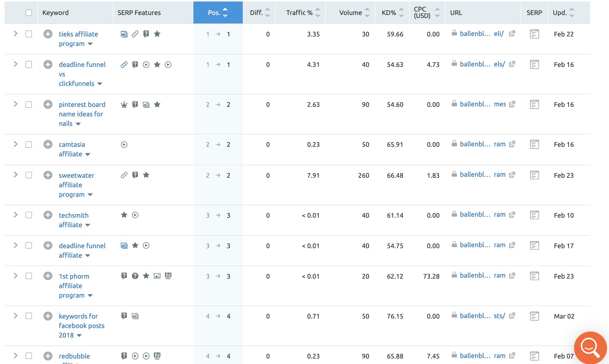Open dropdown arrow beside techsmith affiliate
The image size is (609, 364).
[88, 225]
